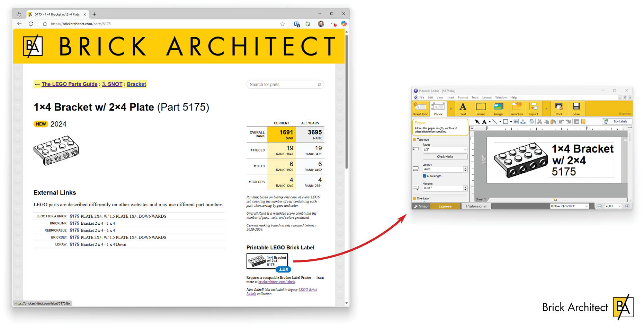Toggle Snap mode at the bottom left
This screenshot has height=328, width=644.
pos(421,206)
